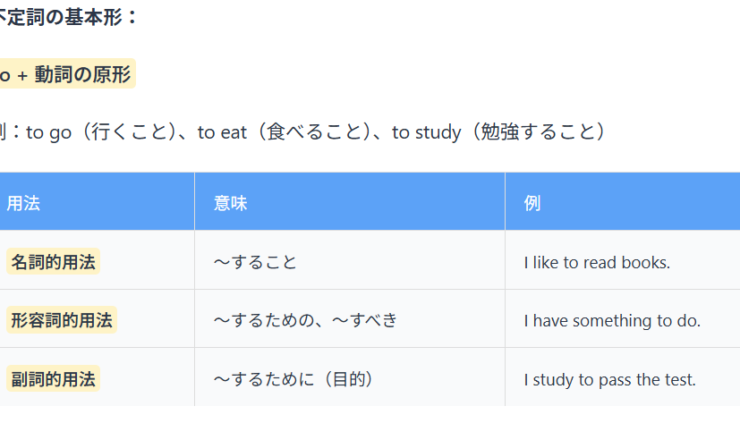740x440 pixels.
Task: Select the highlighted 副詞的用法 label
Action: 54,379
